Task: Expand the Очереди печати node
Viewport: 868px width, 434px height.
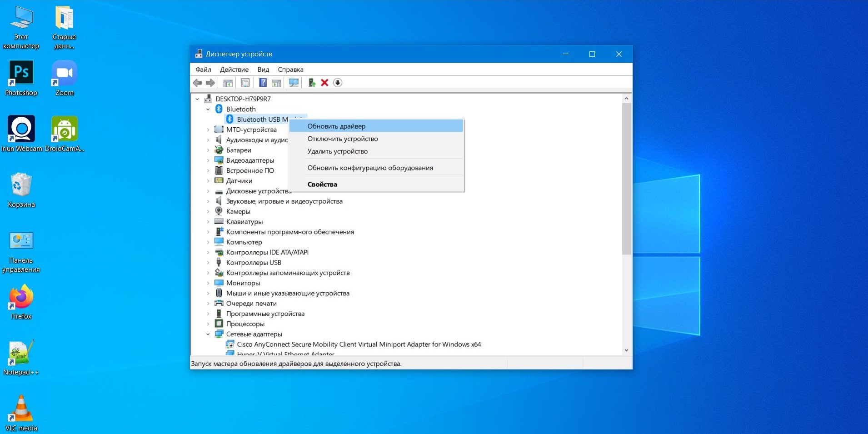Action: tap(208, 304)
